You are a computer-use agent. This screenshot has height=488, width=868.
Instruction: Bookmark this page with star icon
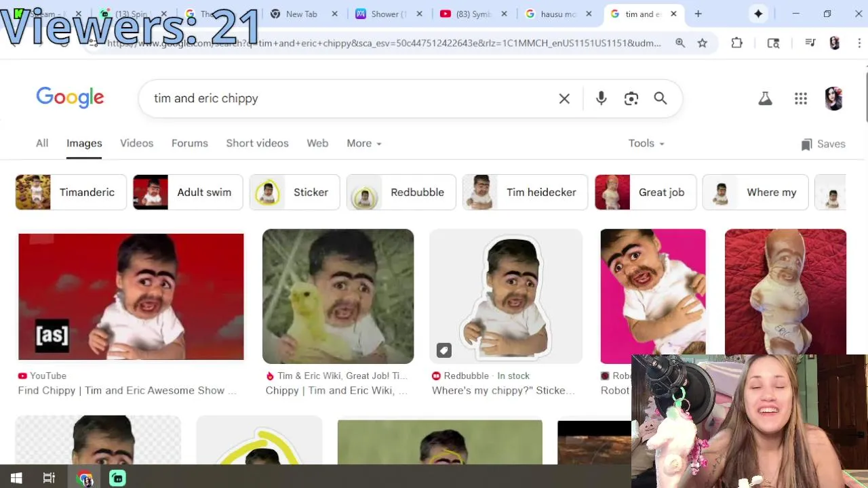pos(703,43)
